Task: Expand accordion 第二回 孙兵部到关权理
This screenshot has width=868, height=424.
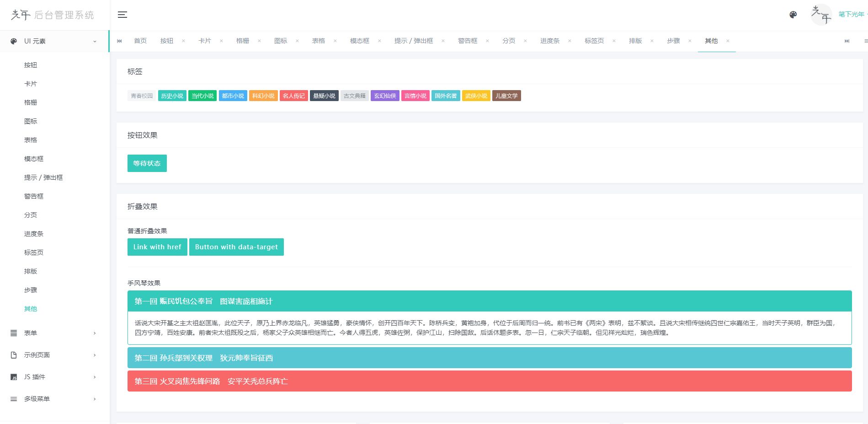Action: point(490,358)
